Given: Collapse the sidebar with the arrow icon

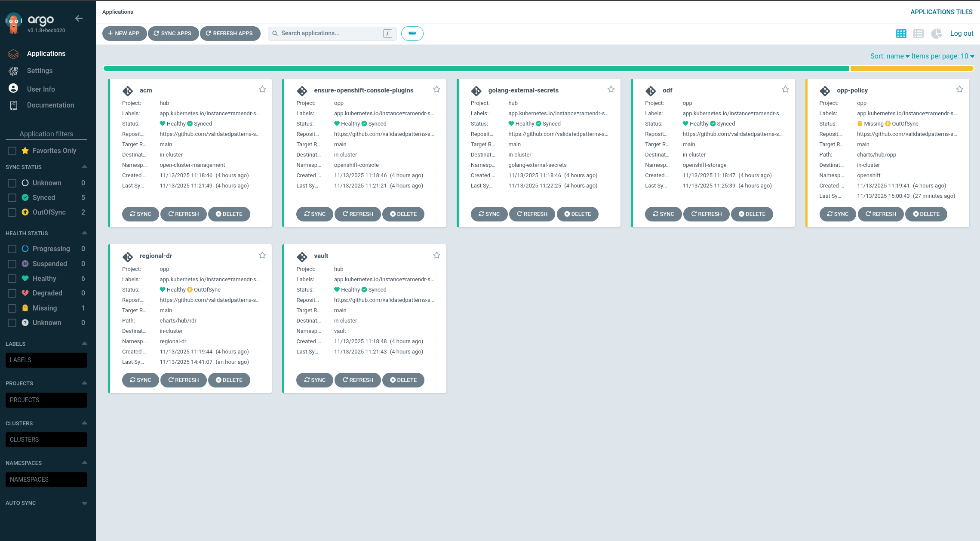Looking at the screenshot, I should click(x=79, y=18).
